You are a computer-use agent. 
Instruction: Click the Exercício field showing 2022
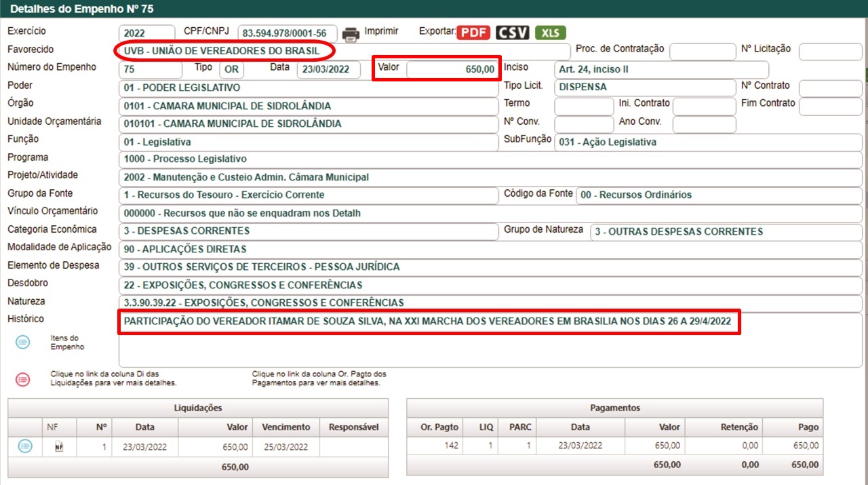(146, 34)
